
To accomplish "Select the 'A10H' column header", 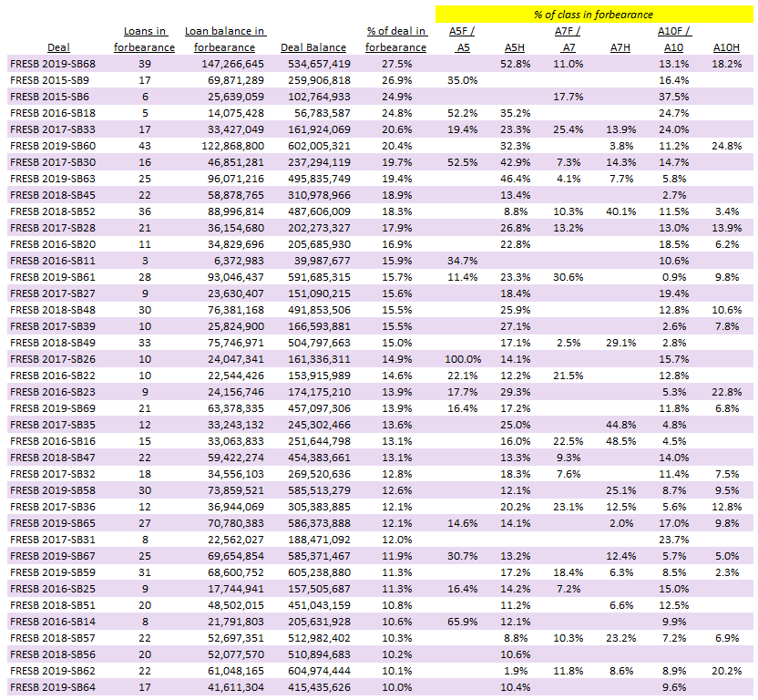I will 726,47.
